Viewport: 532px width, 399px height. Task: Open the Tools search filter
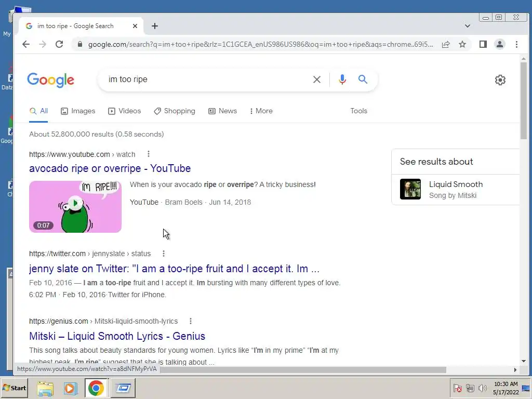tap(358, 111)
